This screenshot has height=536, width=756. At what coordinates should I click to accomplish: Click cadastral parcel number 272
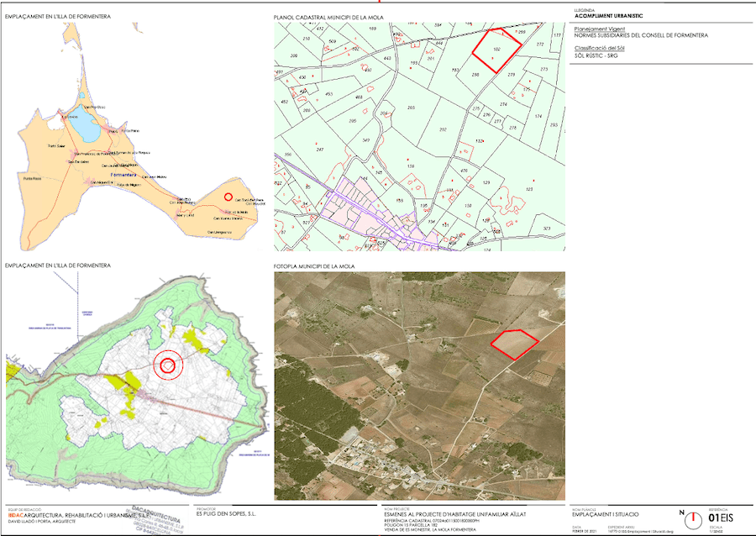pyautogui.click(x=539, y=44)
